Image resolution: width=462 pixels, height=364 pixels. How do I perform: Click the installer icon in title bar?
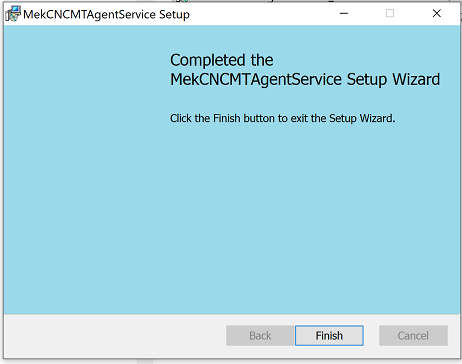point(13,14)
